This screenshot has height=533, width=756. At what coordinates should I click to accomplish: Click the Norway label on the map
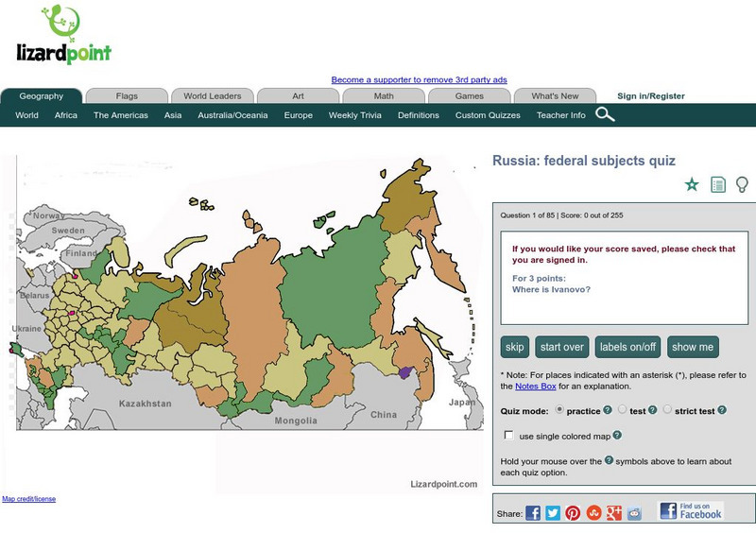[x=48, y=215]
